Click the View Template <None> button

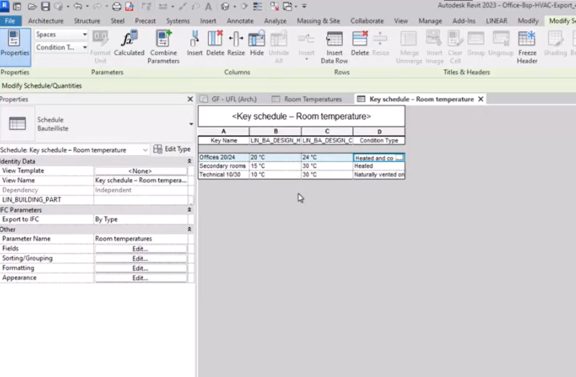click(x=140, y=171)
